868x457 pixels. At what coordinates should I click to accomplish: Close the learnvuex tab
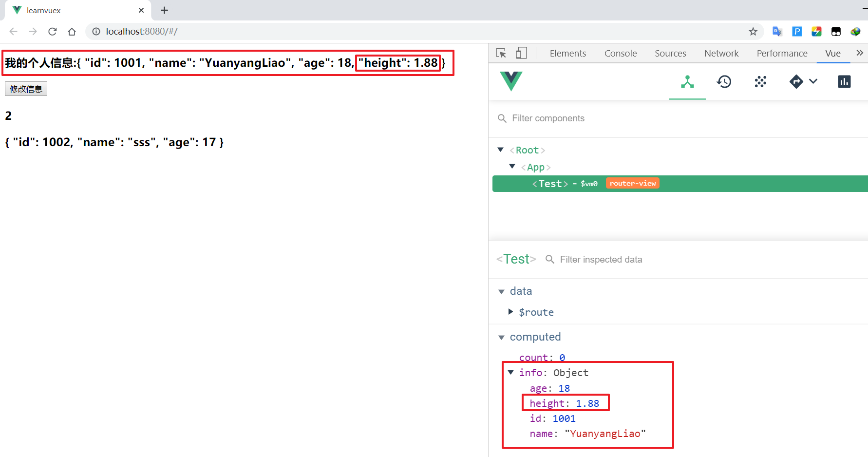(x=141, y=10)
